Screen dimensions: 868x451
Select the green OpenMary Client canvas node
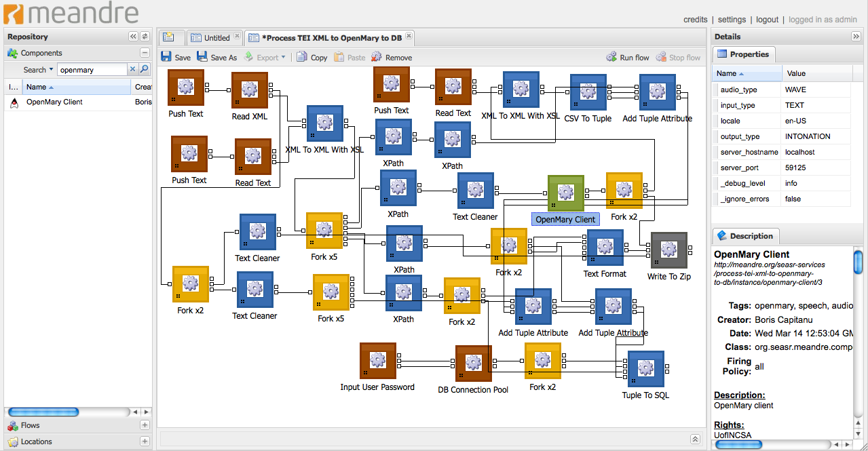pos(566,193)
